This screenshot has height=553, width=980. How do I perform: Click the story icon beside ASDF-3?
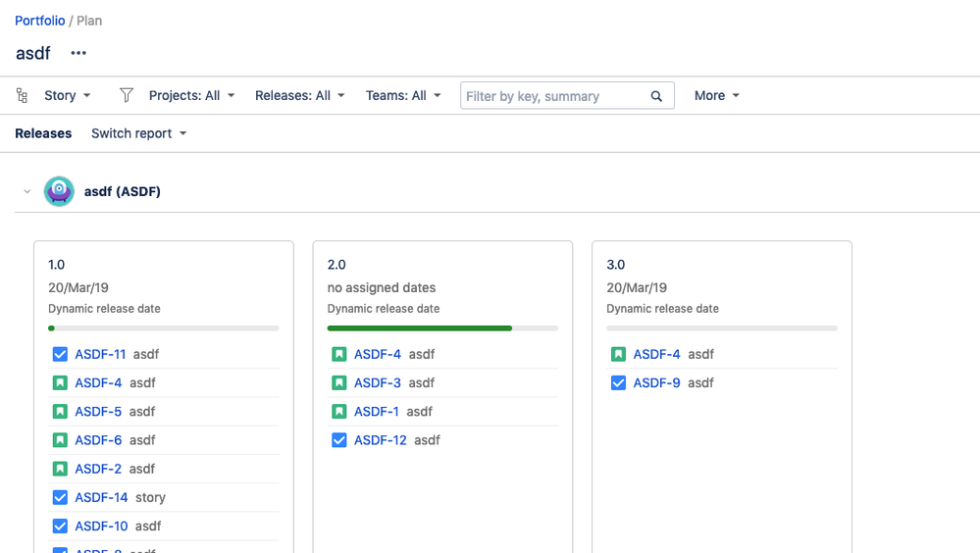[338, 383]
